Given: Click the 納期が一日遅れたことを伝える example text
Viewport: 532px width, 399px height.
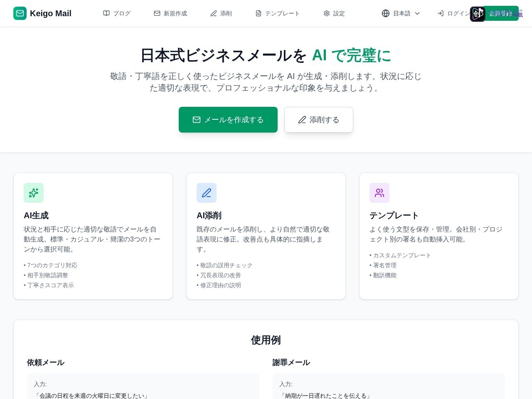Looking at the screenshot, I should (325, 396).
